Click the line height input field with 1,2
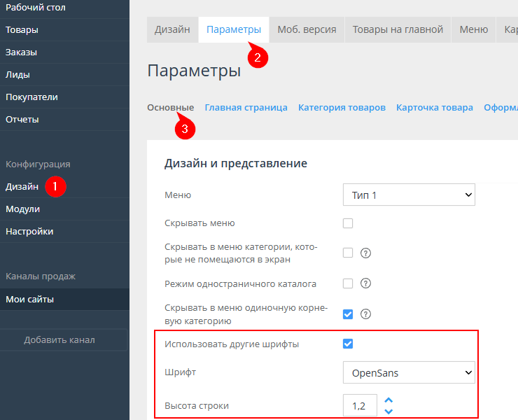This screenshot has width=518, height=420. click(x=360, y=405)
